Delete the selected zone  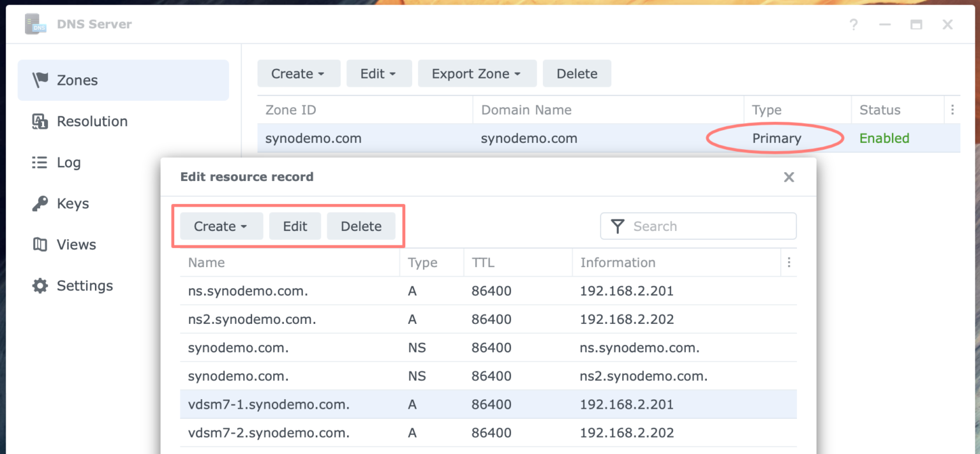click(x=577, y=74)
